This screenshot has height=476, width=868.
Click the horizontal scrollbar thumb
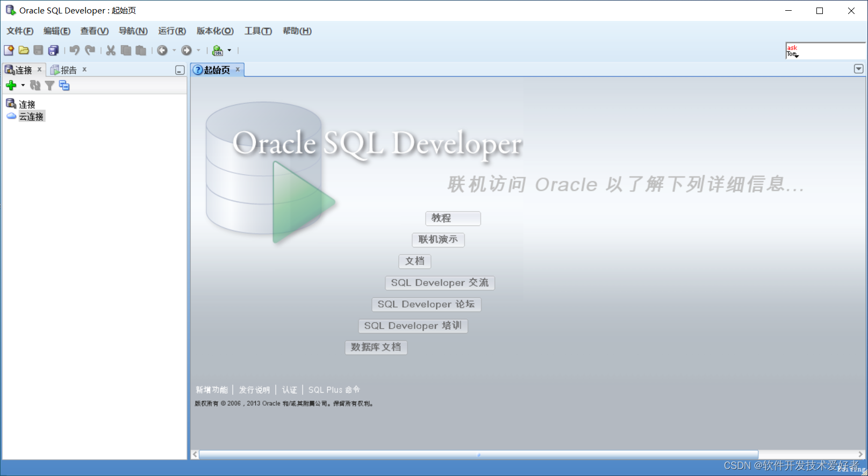(478, 454)
